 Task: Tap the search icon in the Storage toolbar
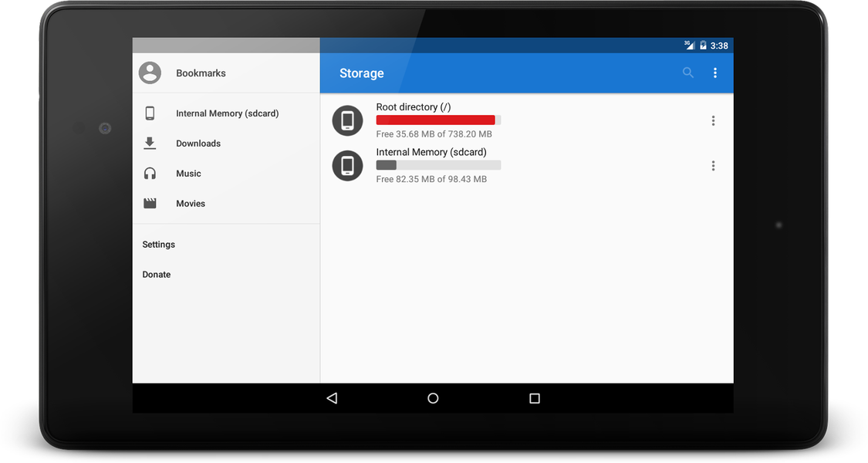[x=687, y=73]
